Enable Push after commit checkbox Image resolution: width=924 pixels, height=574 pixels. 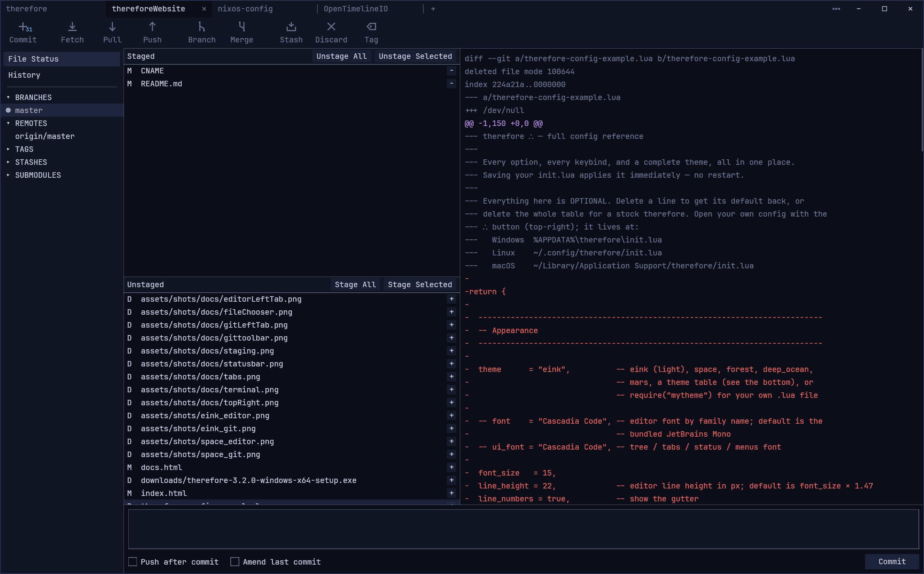[133, 561]
